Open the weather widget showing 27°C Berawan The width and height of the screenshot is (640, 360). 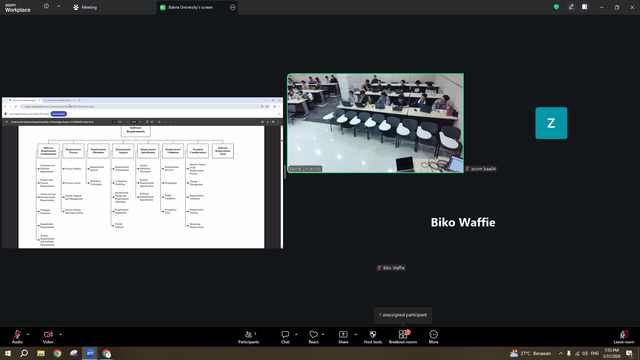click(531, 353)
